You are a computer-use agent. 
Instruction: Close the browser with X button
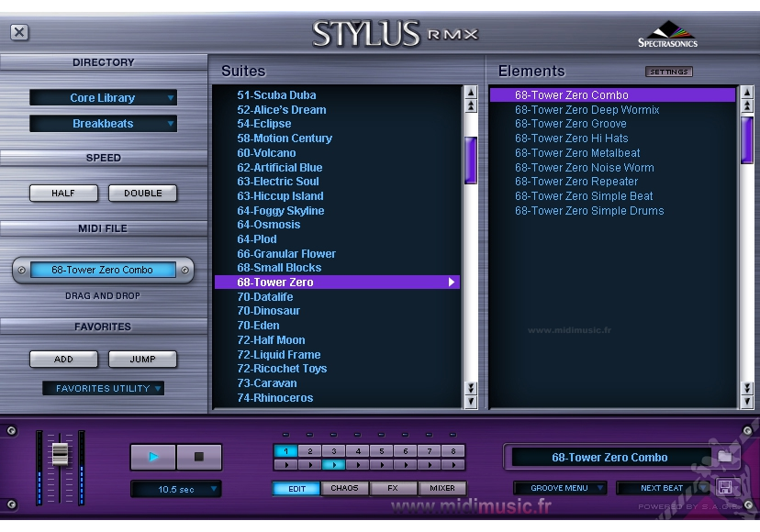click(19, 32)
